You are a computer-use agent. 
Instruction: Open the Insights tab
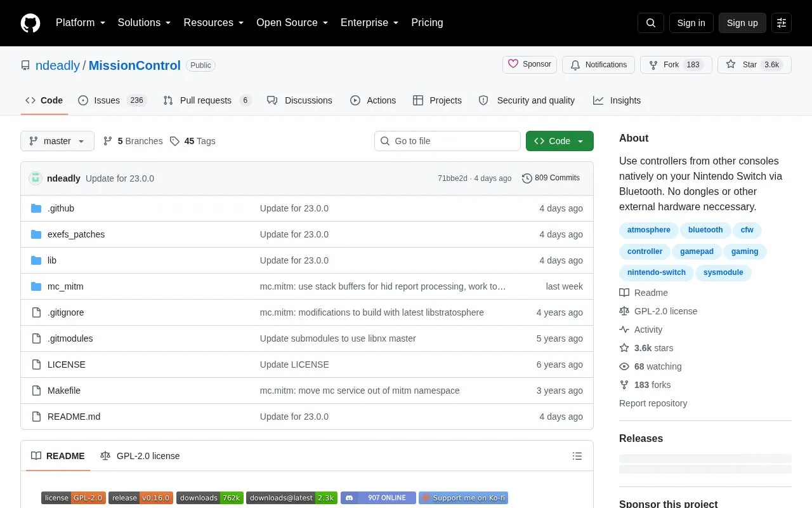point(617,100)
